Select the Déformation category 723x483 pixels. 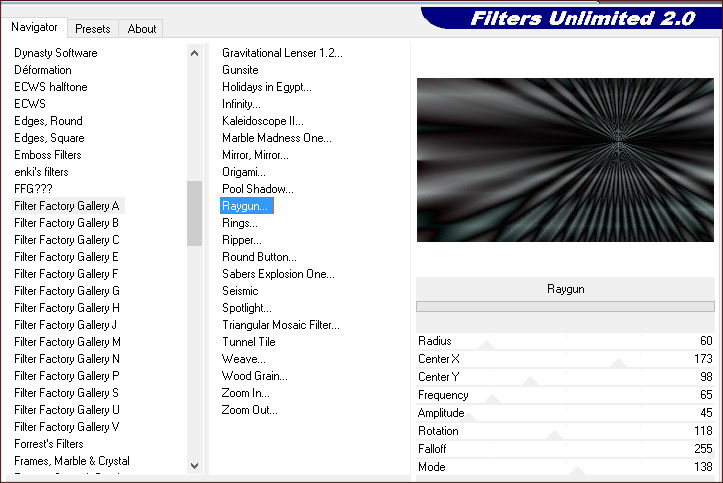tap(43, 70)
